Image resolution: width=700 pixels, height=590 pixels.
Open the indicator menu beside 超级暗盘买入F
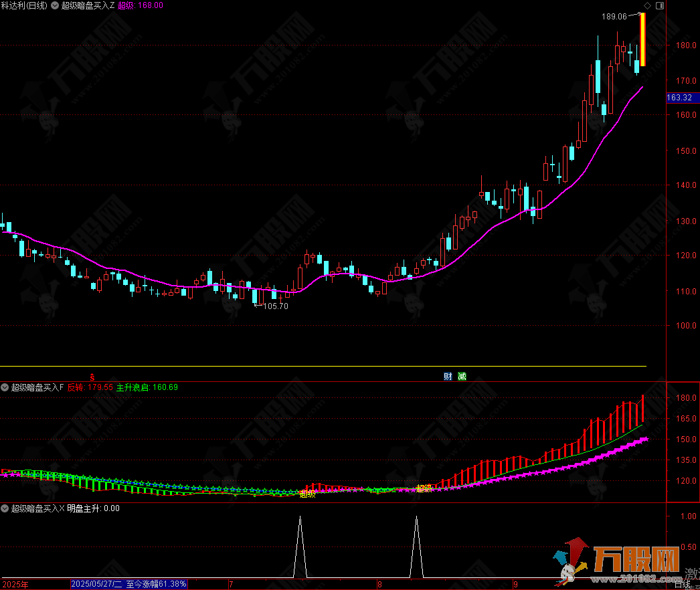[x=5, y=387]
